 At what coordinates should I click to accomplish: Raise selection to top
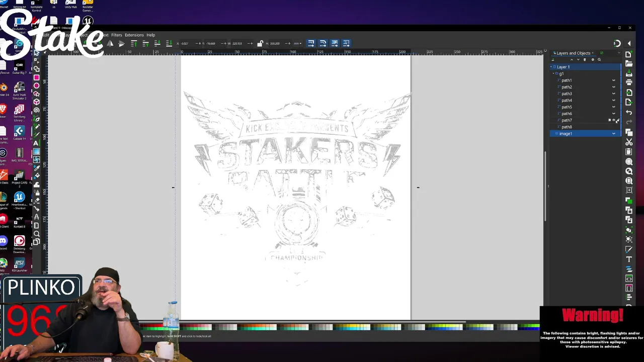click(x=134, y=44)
